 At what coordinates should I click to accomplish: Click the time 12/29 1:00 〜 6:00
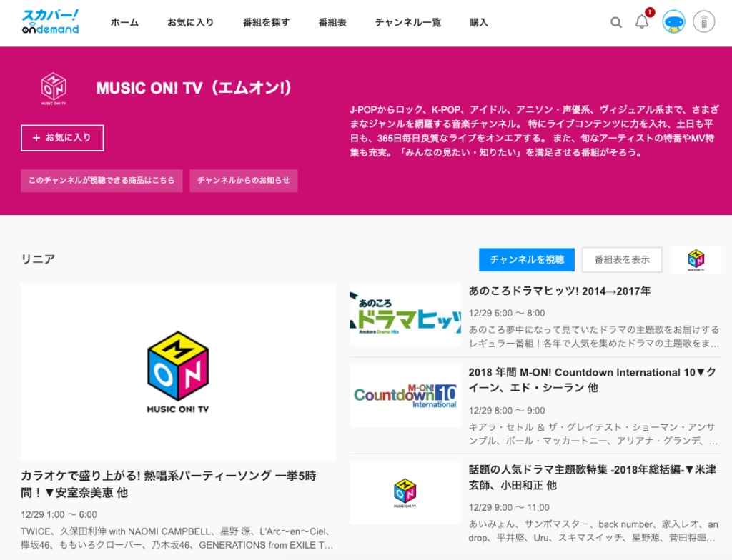coord(59,514)
